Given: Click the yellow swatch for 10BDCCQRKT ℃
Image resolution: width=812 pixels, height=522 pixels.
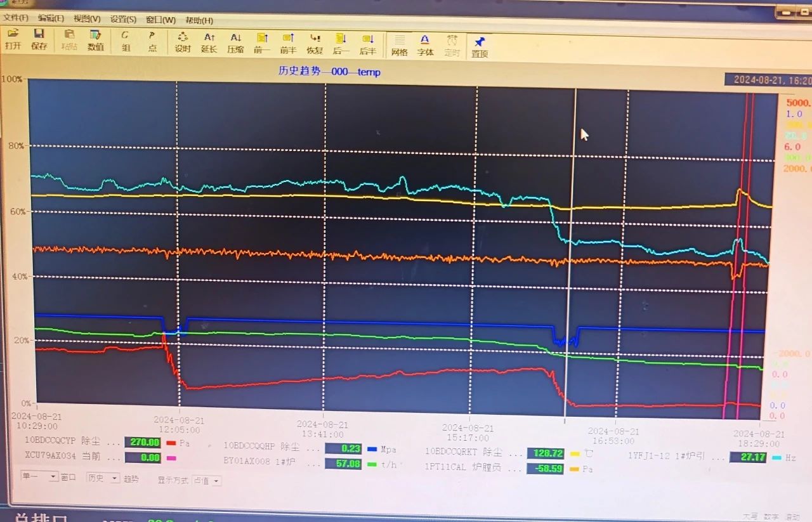Looking at the screenshot, I should pyautogui.click(x=575, y=454).
